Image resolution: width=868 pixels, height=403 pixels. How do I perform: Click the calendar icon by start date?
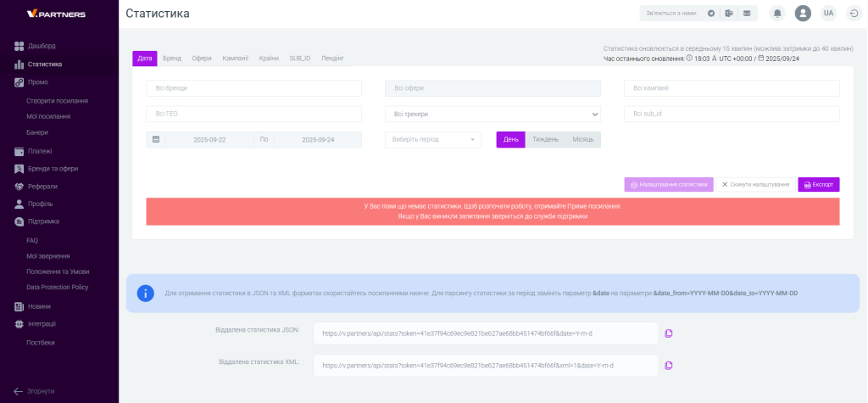[x=156, y=139]
